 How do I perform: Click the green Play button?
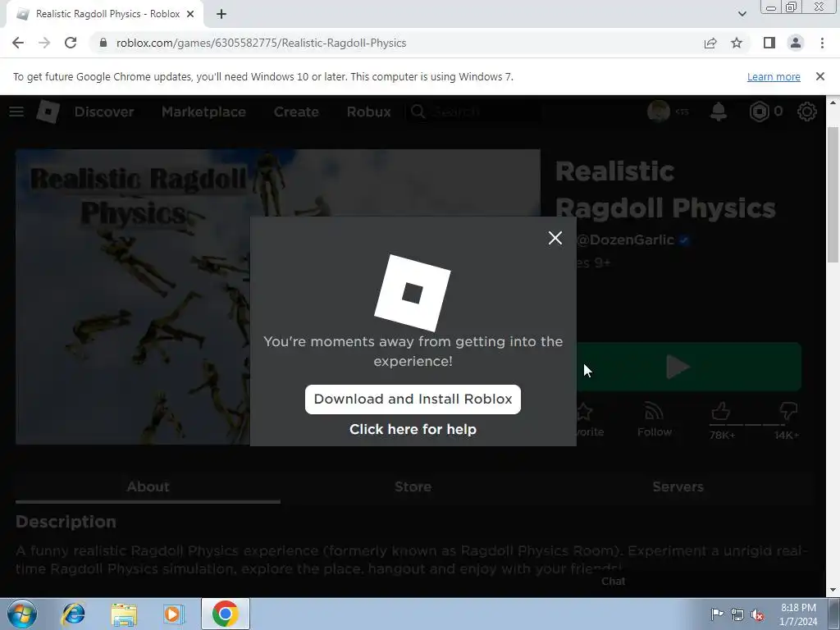pos(689,367)
